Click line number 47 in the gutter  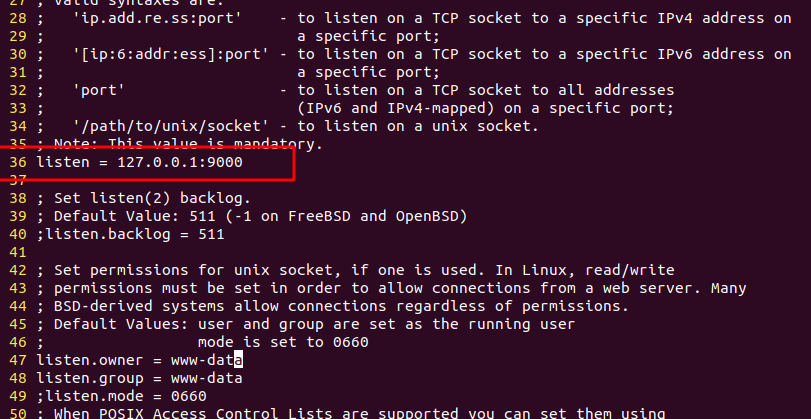[x=18, y=360]
